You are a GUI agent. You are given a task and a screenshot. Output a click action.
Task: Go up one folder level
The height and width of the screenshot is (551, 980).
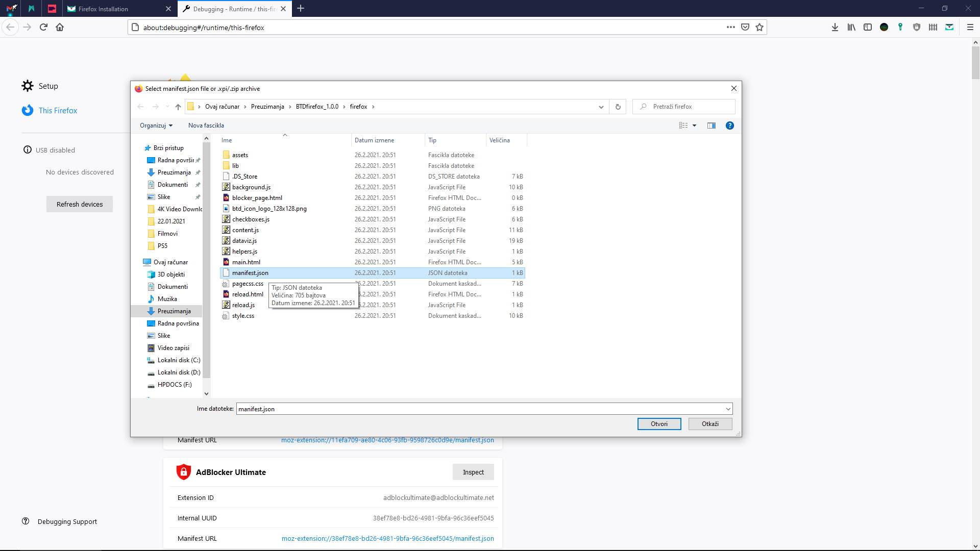click(178, 107)
